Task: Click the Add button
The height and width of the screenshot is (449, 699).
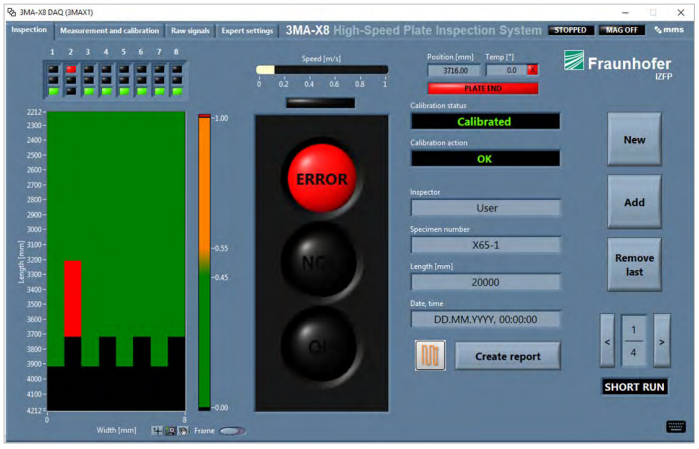Action: pos(634,202)
